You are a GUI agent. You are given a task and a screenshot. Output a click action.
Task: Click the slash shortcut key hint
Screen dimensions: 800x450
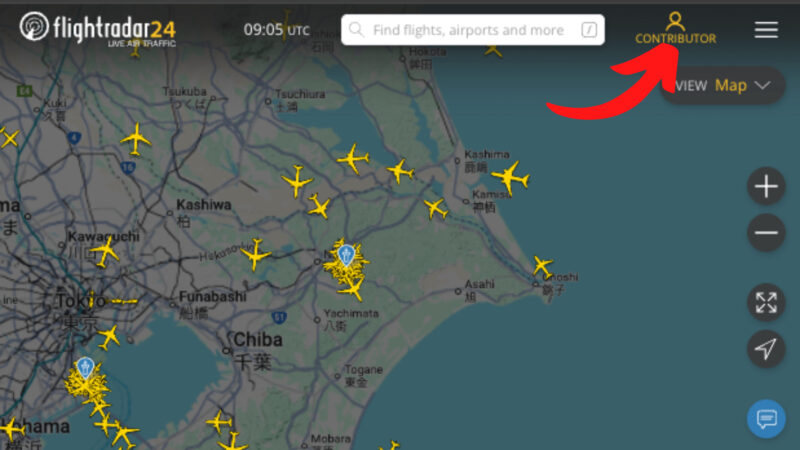(589, 30)
